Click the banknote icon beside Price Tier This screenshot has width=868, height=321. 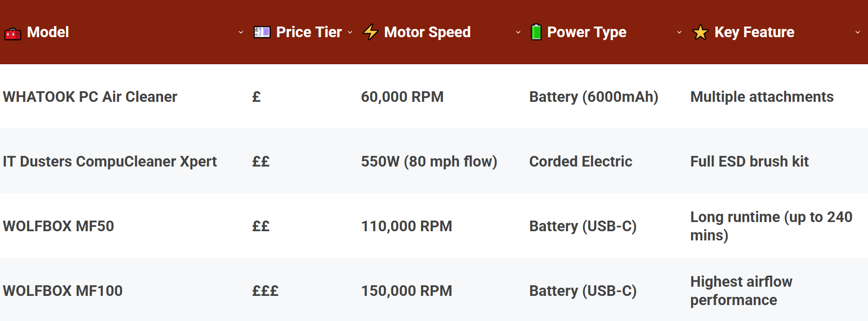262,32
